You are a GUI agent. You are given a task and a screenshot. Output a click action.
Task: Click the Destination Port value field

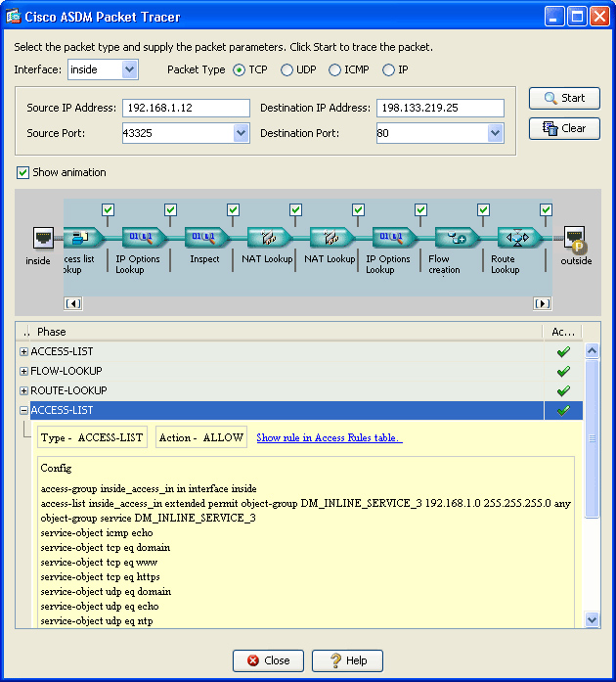[432, 133]
